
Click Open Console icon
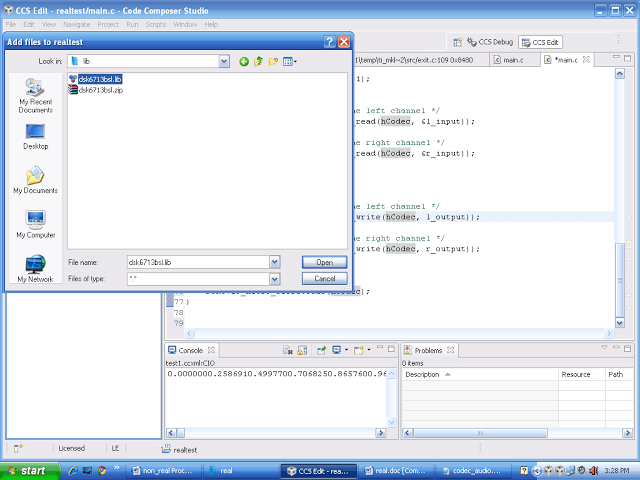[x=358, y=350]
